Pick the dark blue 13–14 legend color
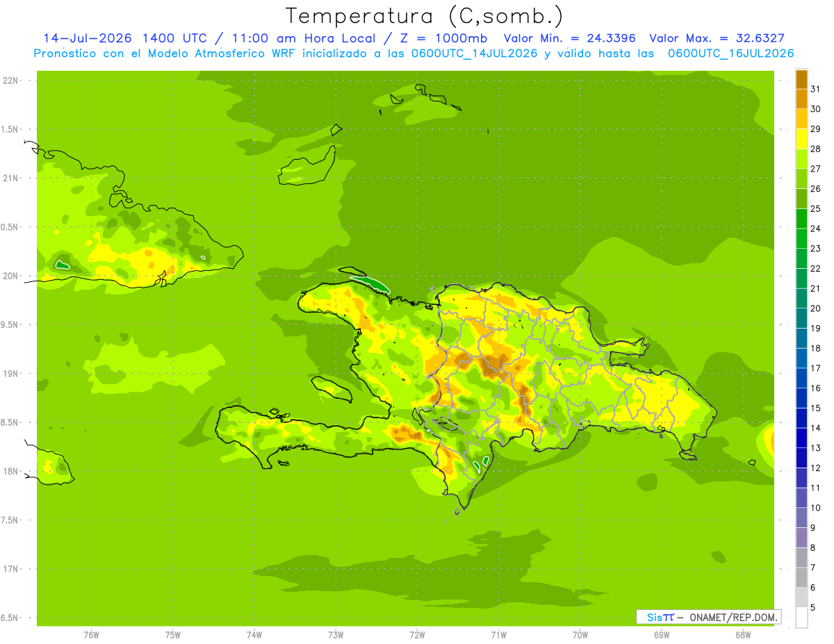Image resolution: width=834 pixels, height=644 pixels. [801, 438]
